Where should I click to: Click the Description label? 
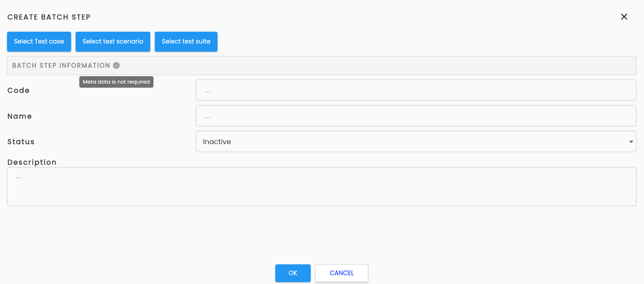[32, 162]
